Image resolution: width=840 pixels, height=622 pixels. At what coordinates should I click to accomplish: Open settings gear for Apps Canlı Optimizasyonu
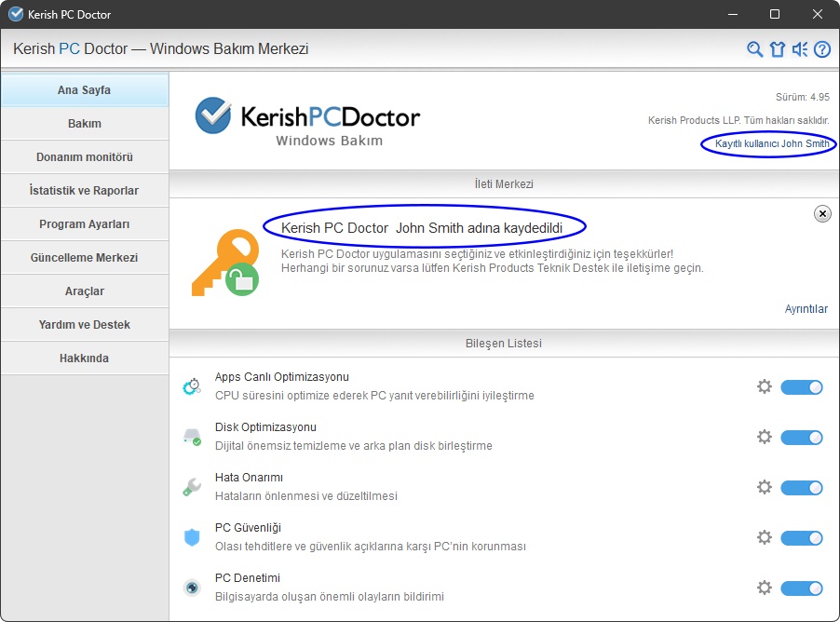point(765,386)
